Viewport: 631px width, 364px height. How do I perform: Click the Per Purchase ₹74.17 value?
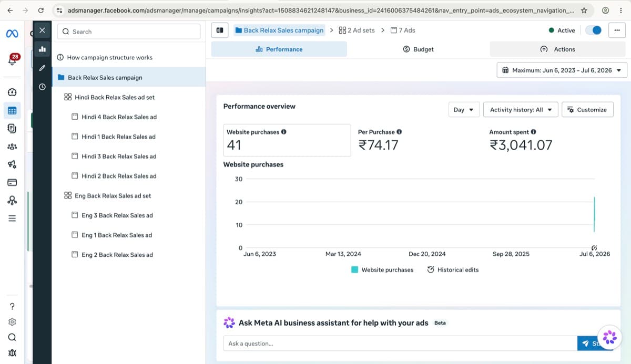pyautogui.click(x=378, y=145)
